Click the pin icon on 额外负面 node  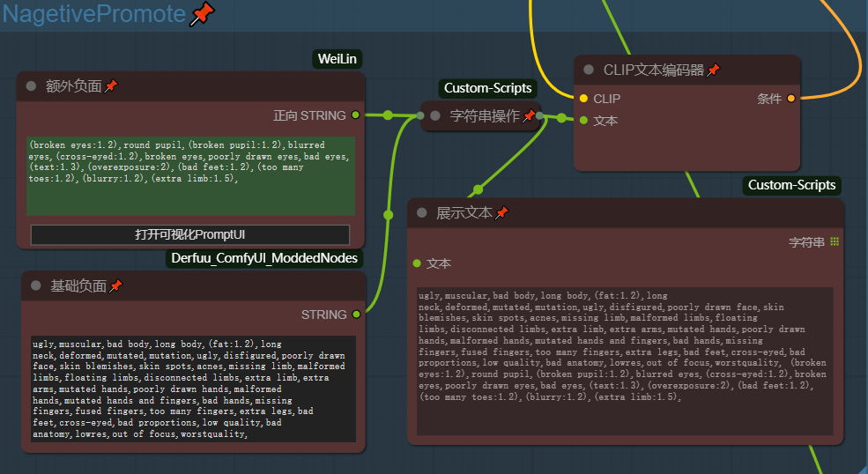click(x=111, y=86)
